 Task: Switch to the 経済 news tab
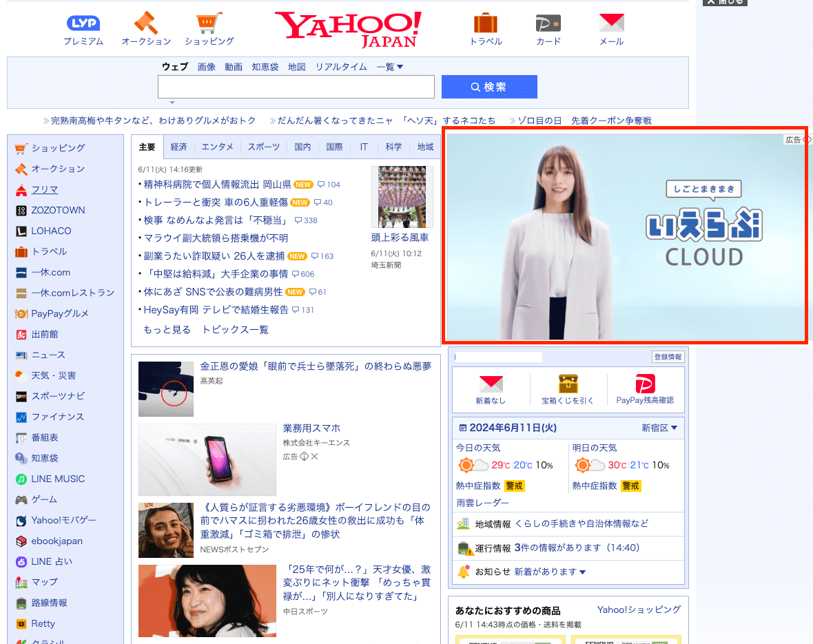179,147
